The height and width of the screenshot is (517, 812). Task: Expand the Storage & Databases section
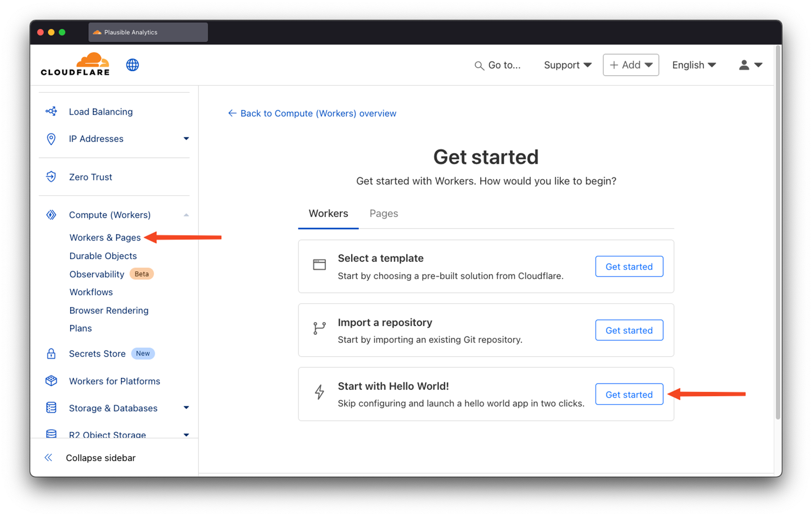pos(186,407)
